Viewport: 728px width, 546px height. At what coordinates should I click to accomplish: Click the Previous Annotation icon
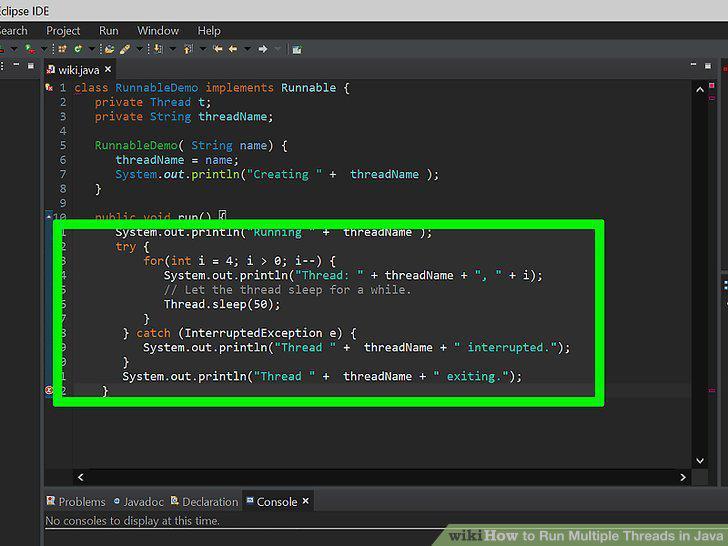188,49
